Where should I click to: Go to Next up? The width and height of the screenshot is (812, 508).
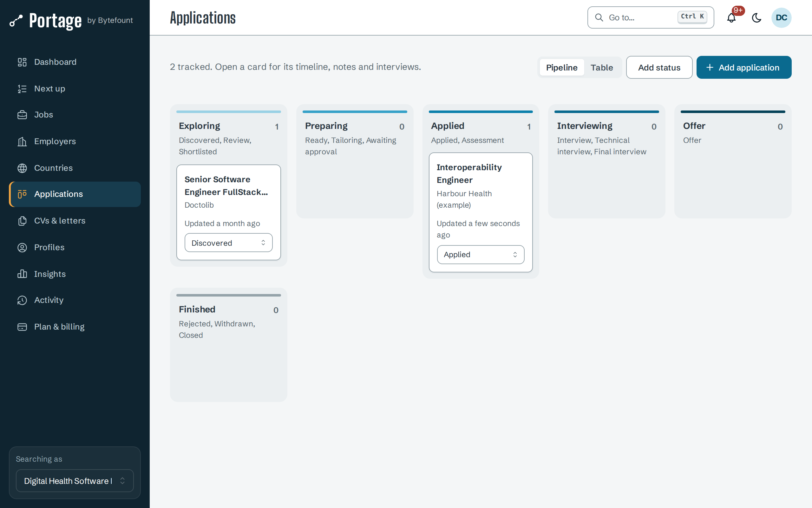75,89
